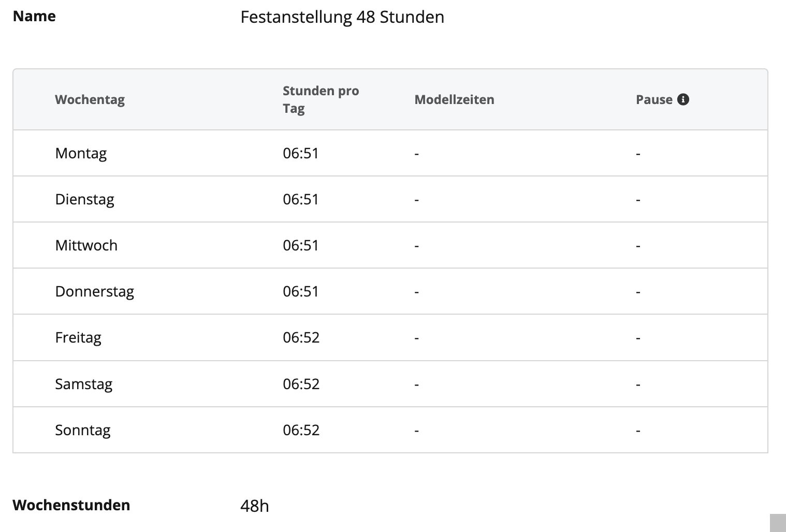Click the Modellzeiten dash for Mittwoch
The height and width of the screenshot is (532, 786).
click(x=416, y=246)
